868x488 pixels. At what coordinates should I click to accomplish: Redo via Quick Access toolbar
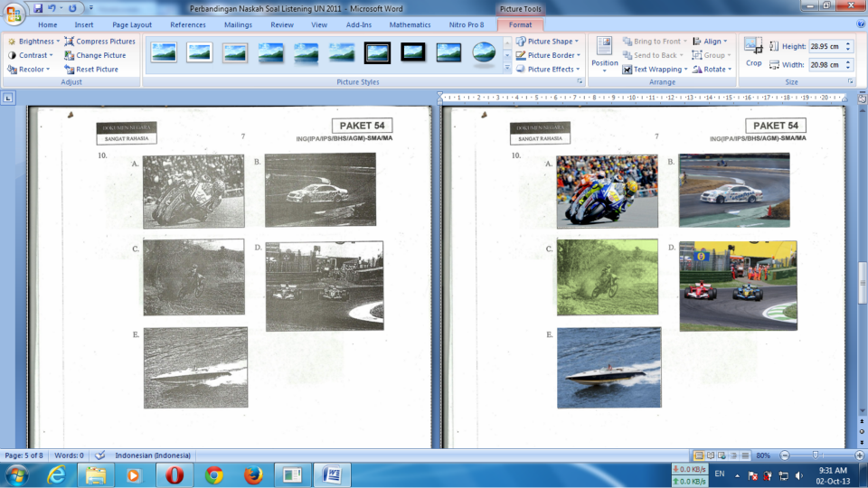coord(72,8)
